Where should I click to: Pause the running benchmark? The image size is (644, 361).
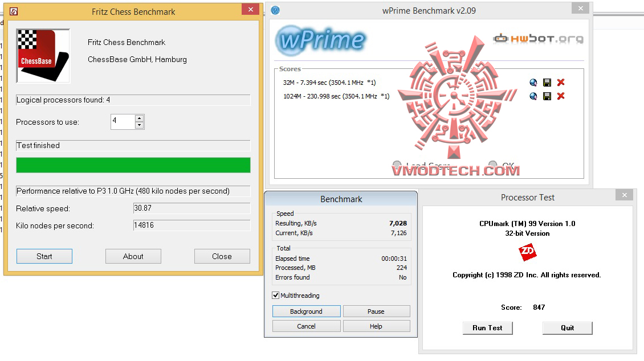point(376,311)
